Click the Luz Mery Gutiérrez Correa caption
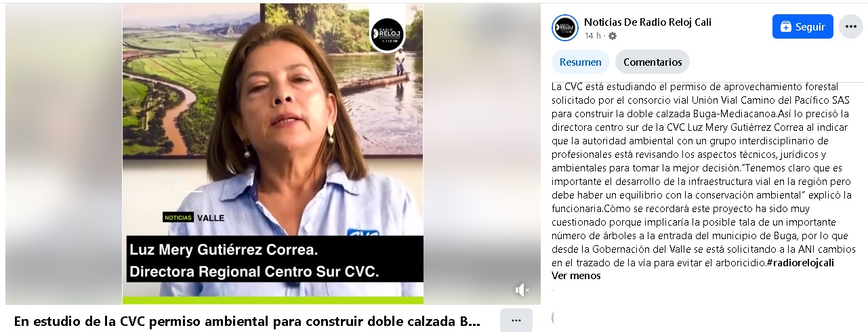This screenshot has height=332, width=868. (x=223, y=250)
